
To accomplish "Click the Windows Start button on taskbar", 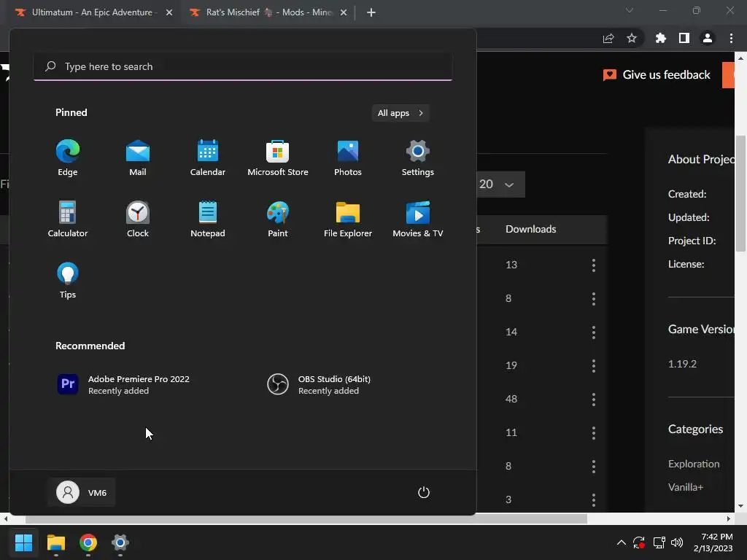I will [x=23, y=542].
